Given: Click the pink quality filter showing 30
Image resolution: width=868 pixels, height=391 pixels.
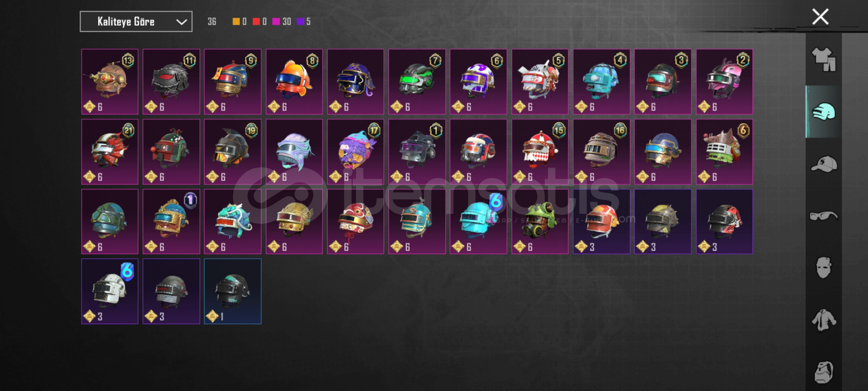Looking at the screenshot, I should (x=281, y=22).
